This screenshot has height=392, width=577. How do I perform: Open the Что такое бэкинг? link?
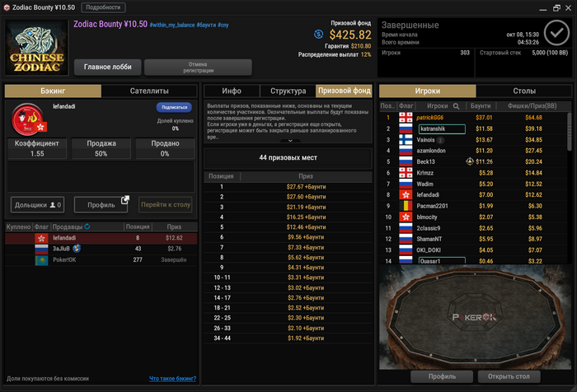(172, 378)
